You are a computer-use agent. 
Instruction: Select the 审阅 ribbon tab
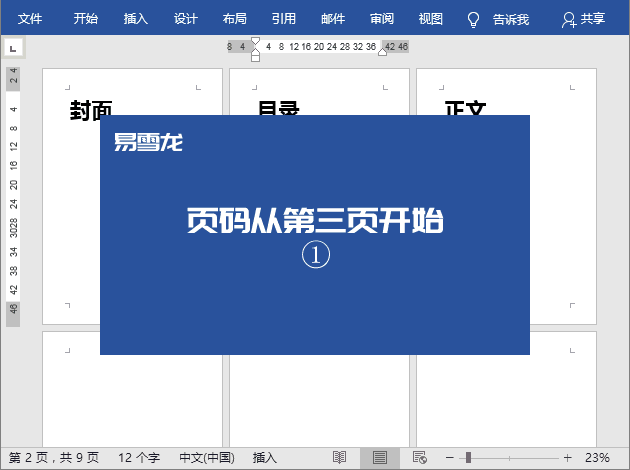click(x=382, y=18)
